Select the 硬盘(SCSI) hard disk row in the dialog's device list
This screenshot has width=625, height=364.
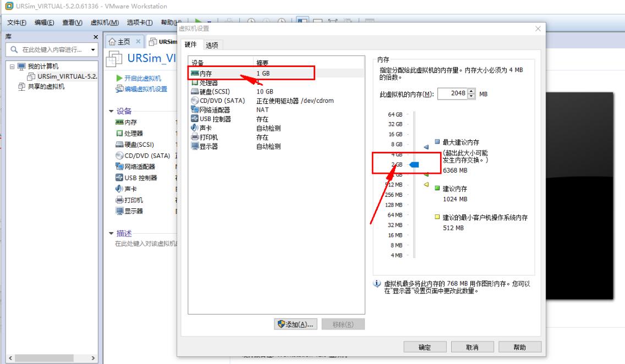coord(276,92)
